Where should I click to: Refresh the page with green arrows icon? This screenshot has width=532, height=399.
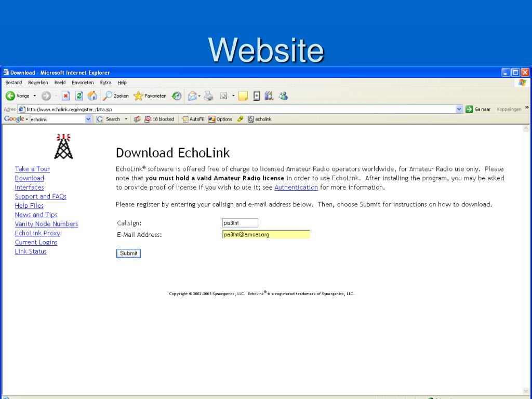click(x=79, y=96)
